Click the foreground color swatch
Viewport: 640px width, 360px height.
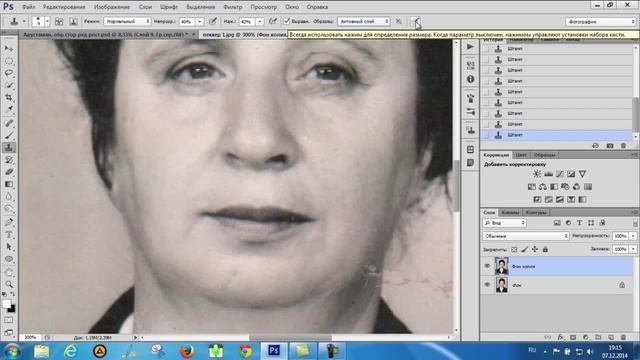click(x=6, y=304)
